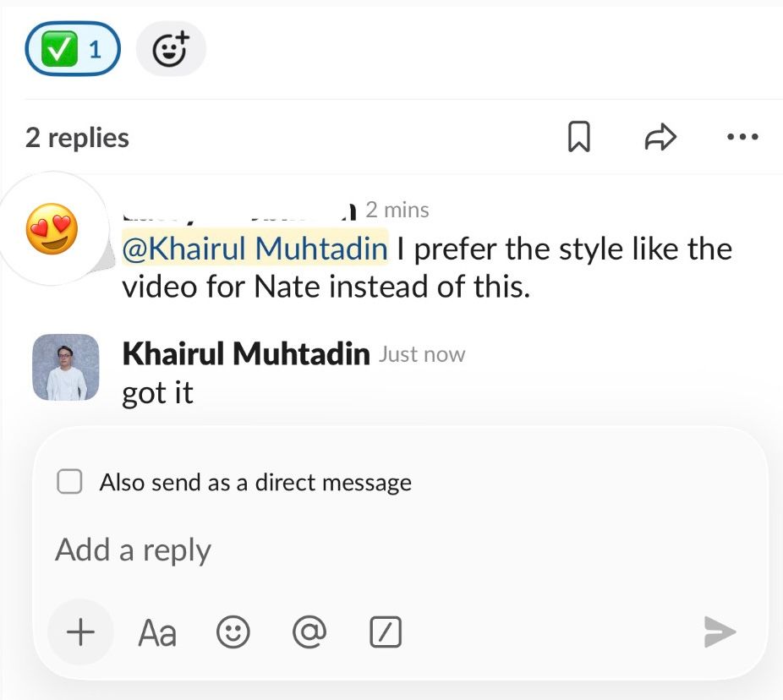Toggle the green checkmark reaction
Screen dimensions: 783x700
(x=73, y=49)
